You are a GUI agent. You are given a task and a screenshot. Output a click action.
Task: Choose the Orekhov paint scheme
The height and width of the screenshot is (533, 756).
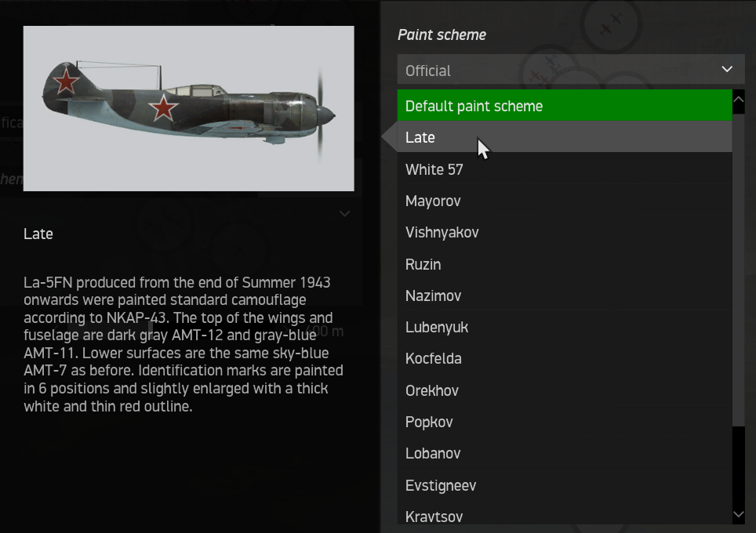[564, 390]
